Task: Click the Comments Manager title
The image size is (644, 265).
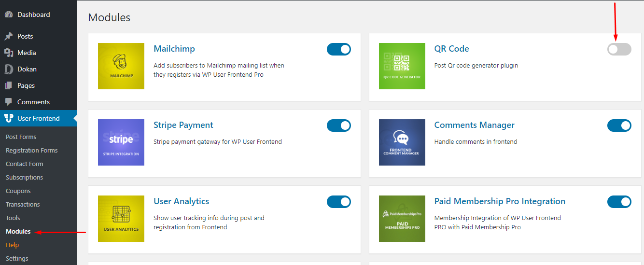Action: point(475,125)
